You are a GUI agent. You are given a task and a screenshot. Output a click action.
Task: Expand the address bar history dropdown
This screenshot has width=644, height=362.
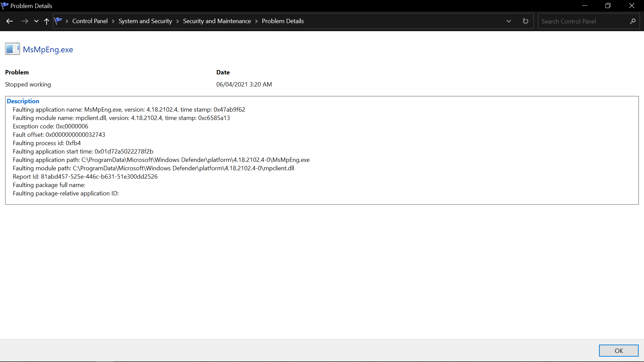[x=508, y=21]
